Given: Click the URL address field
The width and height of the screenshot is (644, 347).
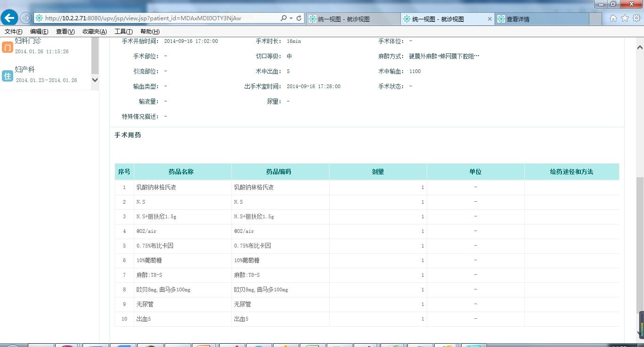Looking at the screenshot, I should (x=156, y=18).
